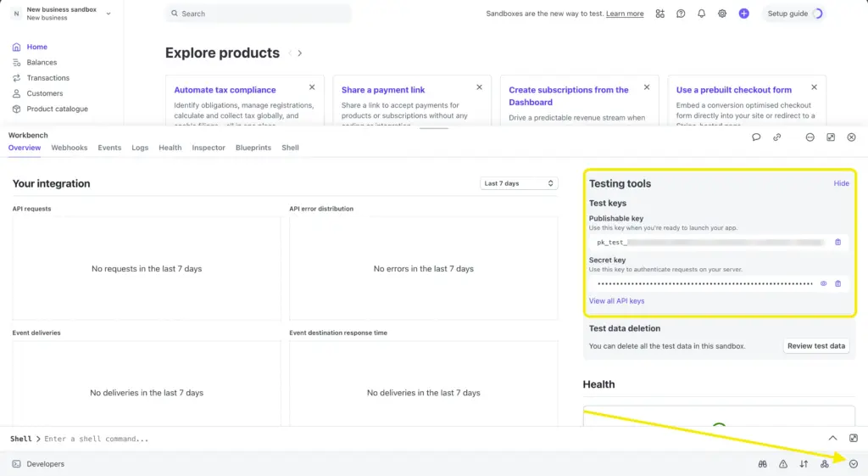Image resolution: width=868 pixels, height=476 pixels.
Task: Open the Last 7 days range dropdown
Action: pyautogui.click(x=519, y=183)
